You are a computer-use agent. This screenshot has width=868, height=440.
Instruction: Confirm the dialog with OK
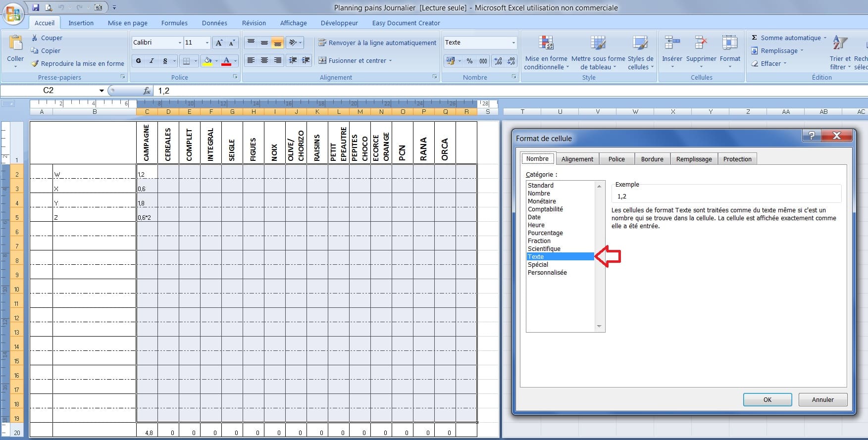point(767,399)
